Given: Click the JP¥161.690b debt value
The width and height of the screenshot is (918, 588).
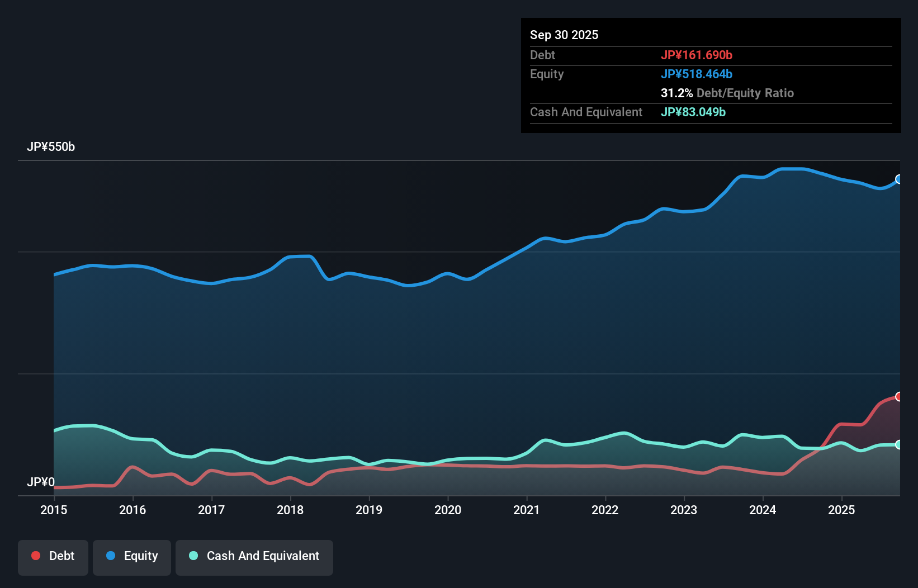Looking at the screenshot, I should click(x=697, y=55).
